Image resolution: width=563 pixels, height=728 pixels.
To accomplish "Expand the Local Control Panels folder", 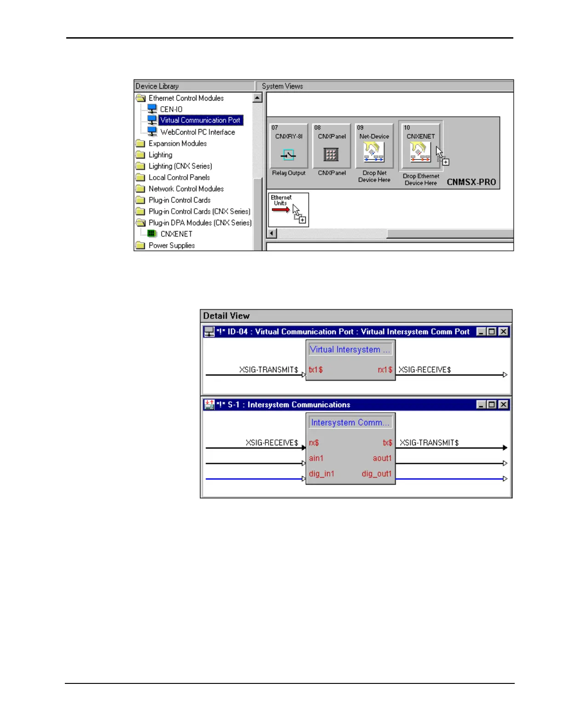I will [141, 177].
